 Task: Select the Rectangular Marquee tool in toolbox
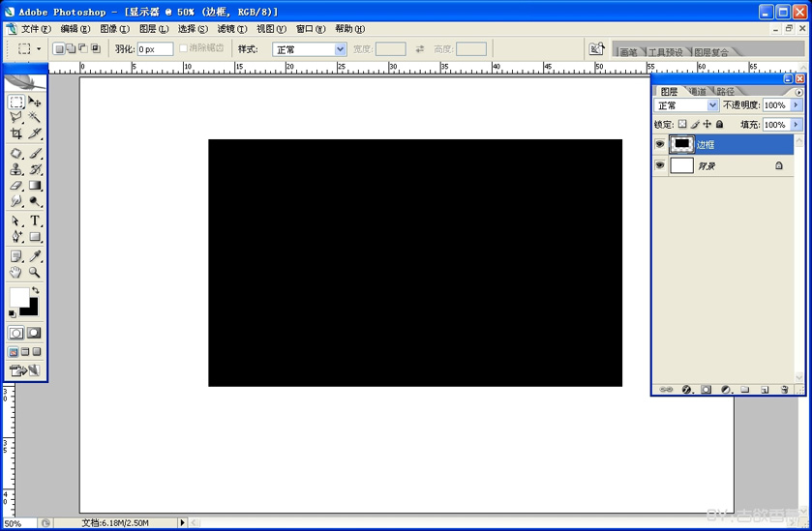[x=16, y=102]
